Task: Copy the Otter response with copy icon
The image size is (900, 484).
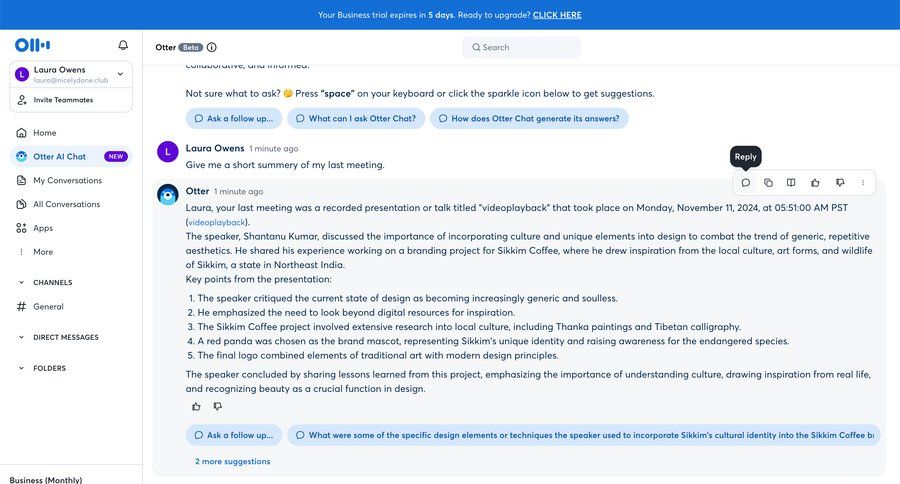Action: (x=768, y=183)
